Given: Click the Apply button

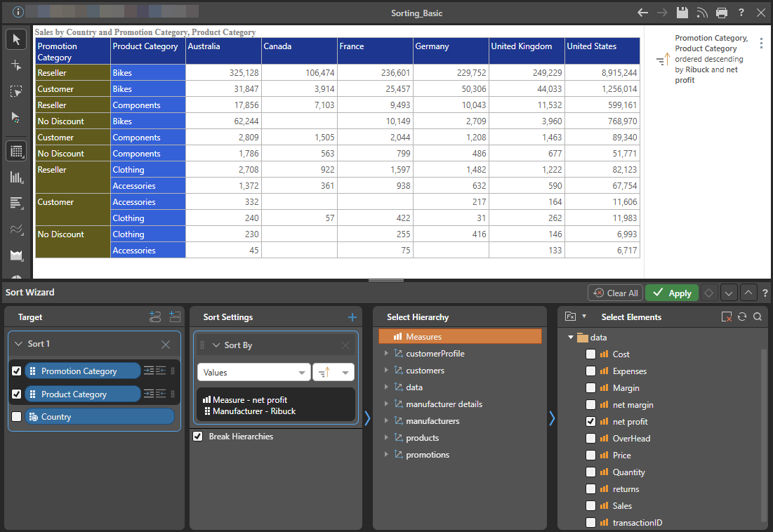Looking at the screenshot, I should (671, 293).
